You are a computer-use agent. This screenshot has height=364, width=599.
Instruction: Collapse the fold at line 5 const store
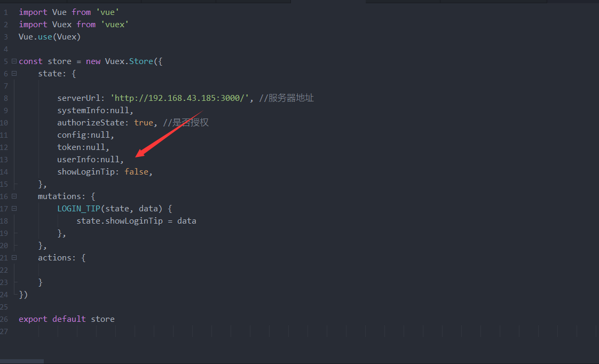14,61
